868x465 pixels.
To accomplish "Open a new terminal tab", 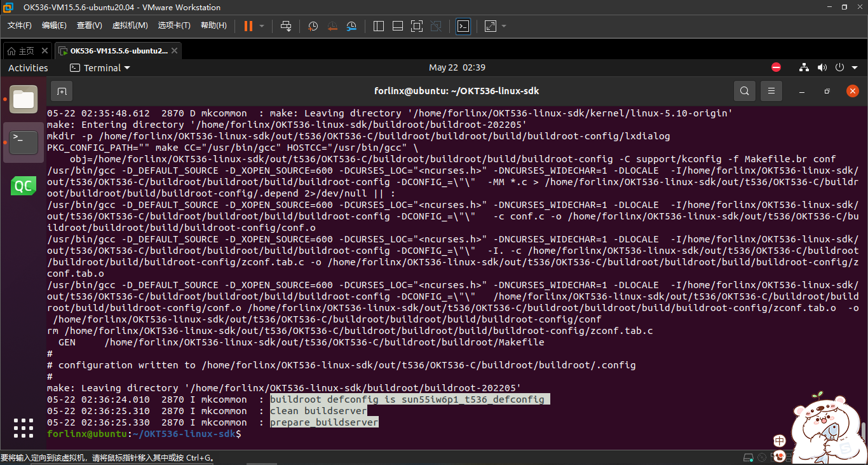I will 62,91.
